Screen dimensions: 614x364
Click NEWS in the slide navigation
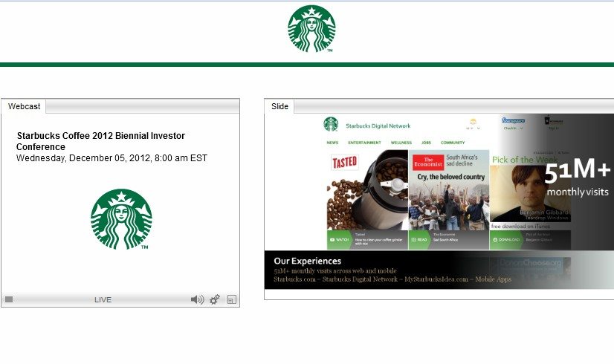pyautogui.click(x=332, y=143)
